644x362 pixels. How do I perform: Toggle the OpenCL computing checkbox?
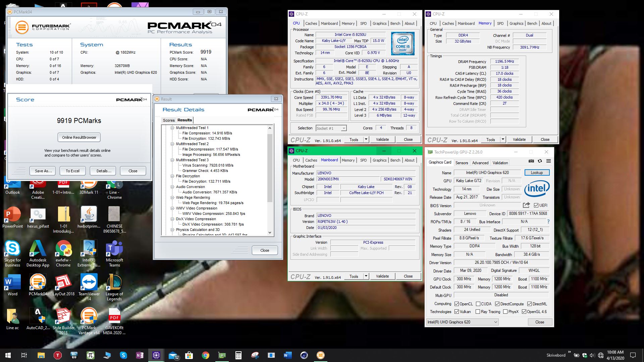pos(457,304)
